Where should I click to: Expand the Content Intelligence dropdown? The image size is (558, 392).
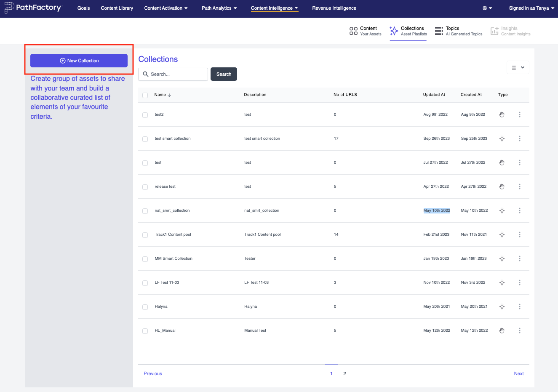pyautogui.click(x=275, y=8)
